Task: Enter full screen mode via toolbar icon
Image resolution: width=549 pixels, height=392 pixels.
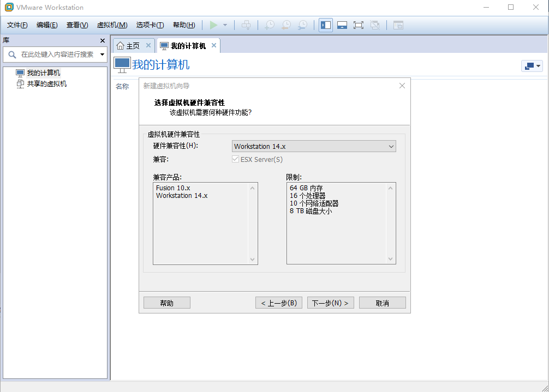Action: (358, 25)
